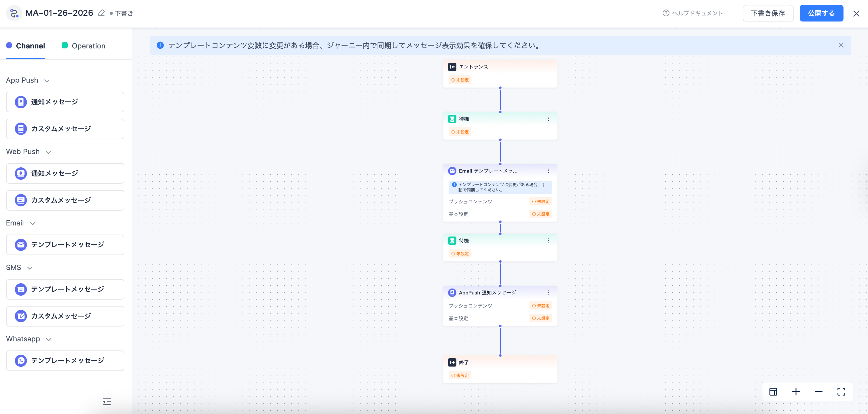Click the journey logo icon in header
The height and width of the screenshot is (414, 868).
pyautogui.click(x=14, y=13)
